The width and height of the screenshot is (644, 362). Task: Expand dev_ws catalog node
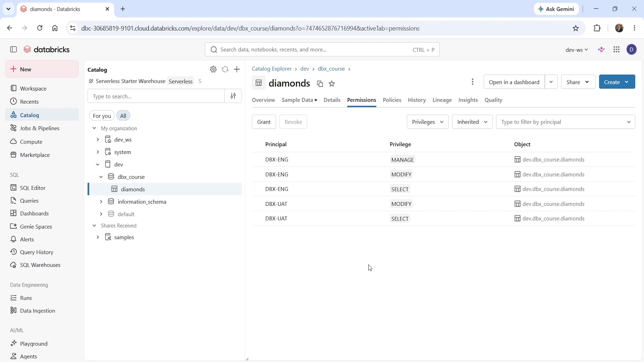coord(98,139)
